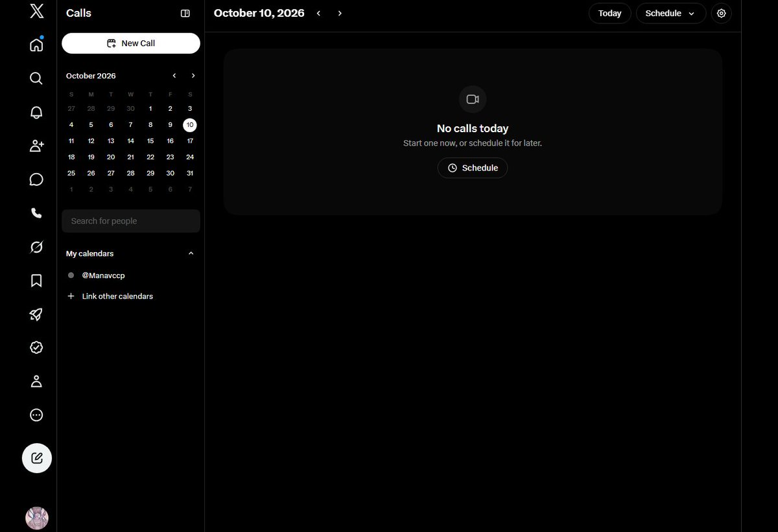Select October 15 in mini calendar
This screenshot has width=778, height=532.
tap(150, 141)
